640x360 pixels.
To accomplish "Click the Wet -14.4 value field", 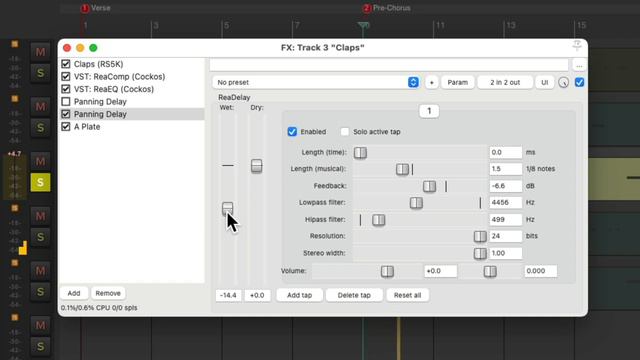I will 228,295.
